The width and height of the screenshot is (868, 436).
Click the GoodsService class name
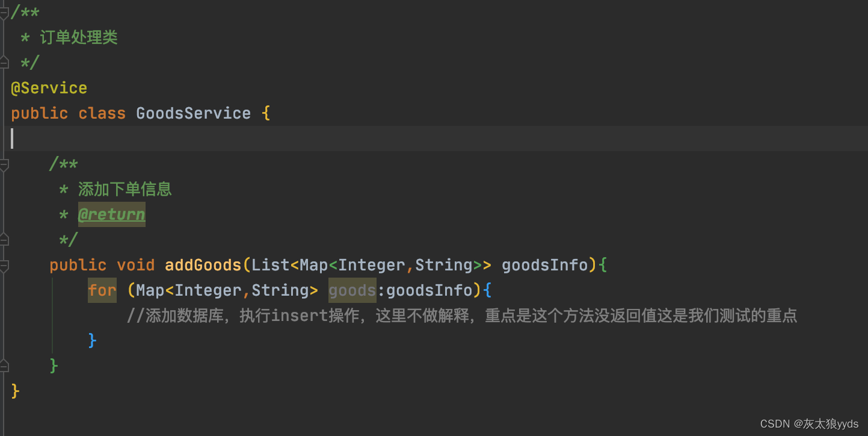click(x=193, y=113)
